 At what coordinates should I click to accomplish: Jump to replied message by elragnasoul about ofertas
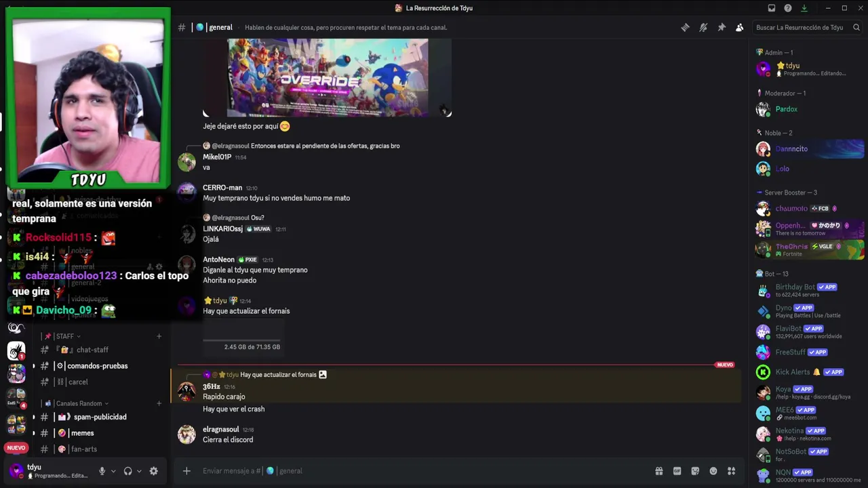[325, 146]
